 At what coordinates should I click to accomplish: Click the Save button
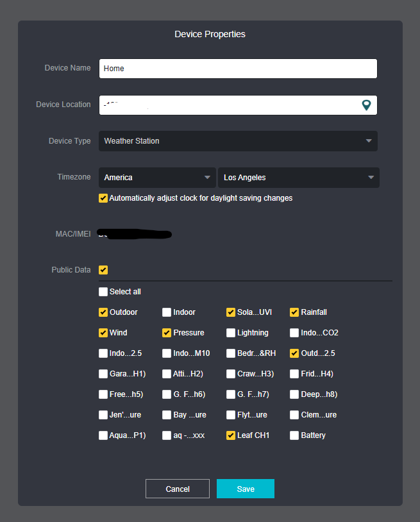click(246, 489)
